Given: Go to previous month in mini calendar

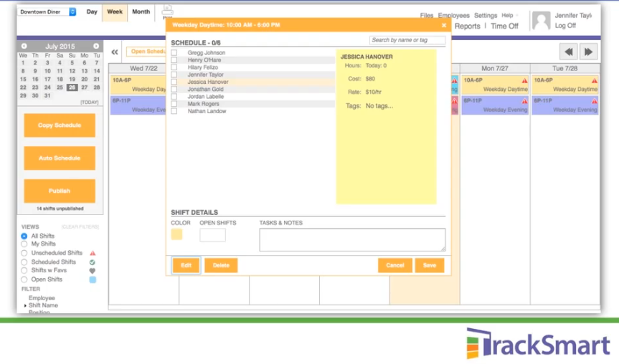Looking at the screenshot, I should (x=24, y=46).
